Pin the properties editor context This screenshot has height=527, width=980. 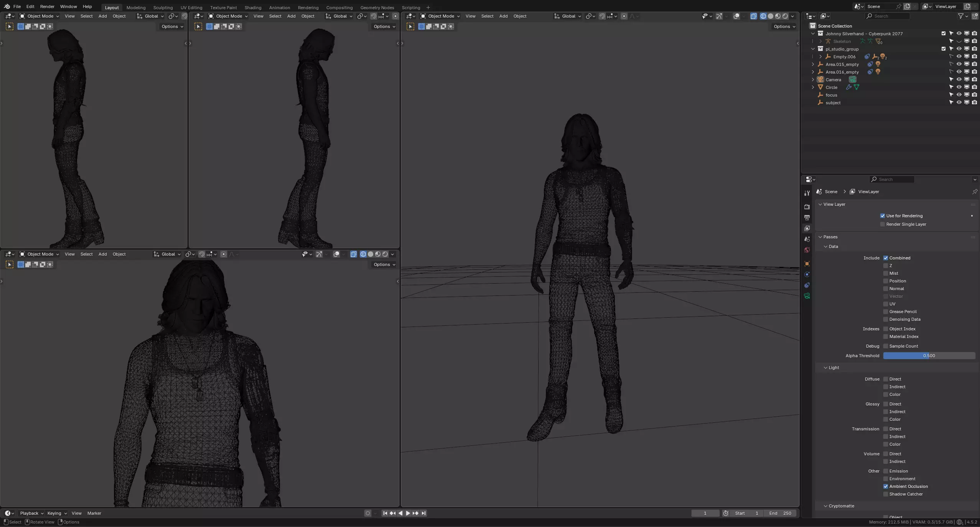[x=975, y=192]
